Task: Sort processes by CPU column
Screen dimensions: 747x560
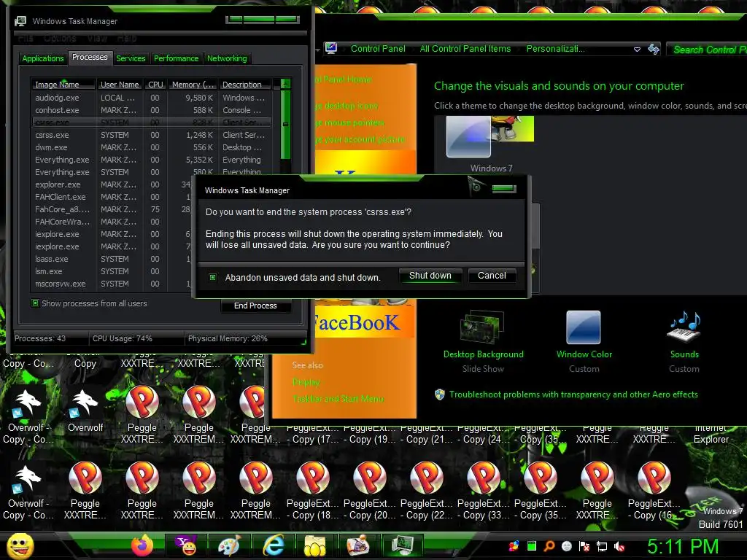Action: 155,85
